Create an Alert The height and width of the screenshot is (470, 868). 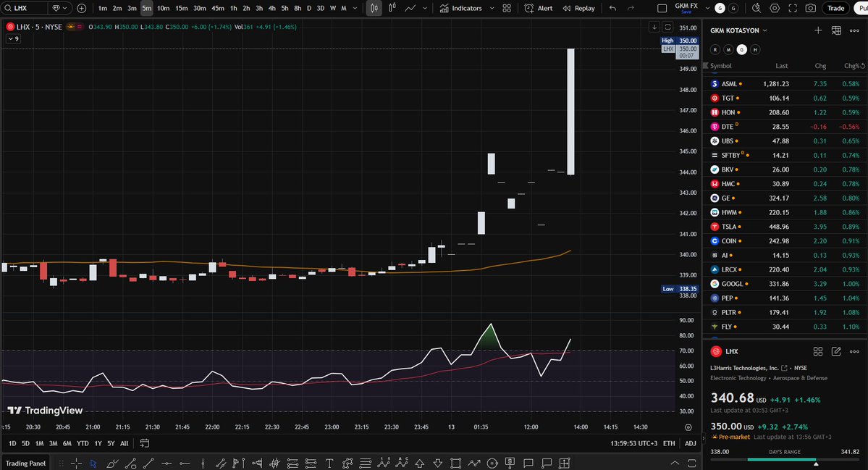[539, 8]
